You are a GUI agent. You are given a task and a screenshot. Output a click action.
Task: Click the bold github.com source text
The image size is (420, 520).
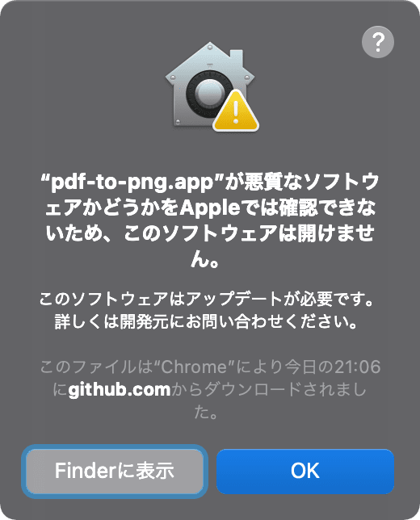coord(120,389)
